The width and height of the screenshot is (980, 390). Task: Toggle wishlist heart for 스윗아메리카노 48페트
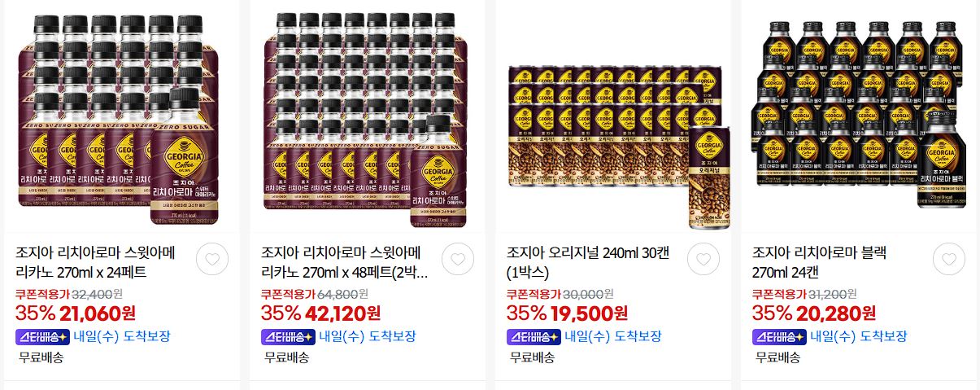coord(458,259)
